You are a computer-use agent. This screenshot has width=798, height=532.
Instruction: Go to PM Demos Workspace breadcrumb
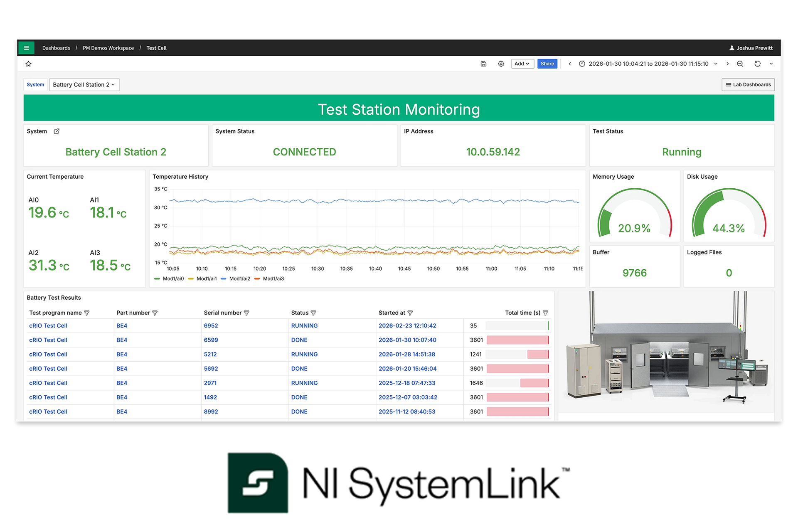point(108,48)
